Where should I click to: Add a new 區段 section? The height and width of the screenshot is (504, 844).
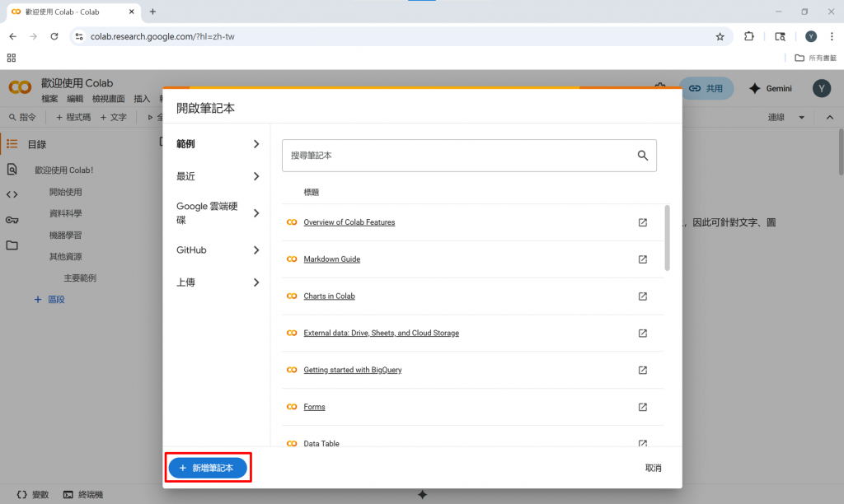[49, 300]
